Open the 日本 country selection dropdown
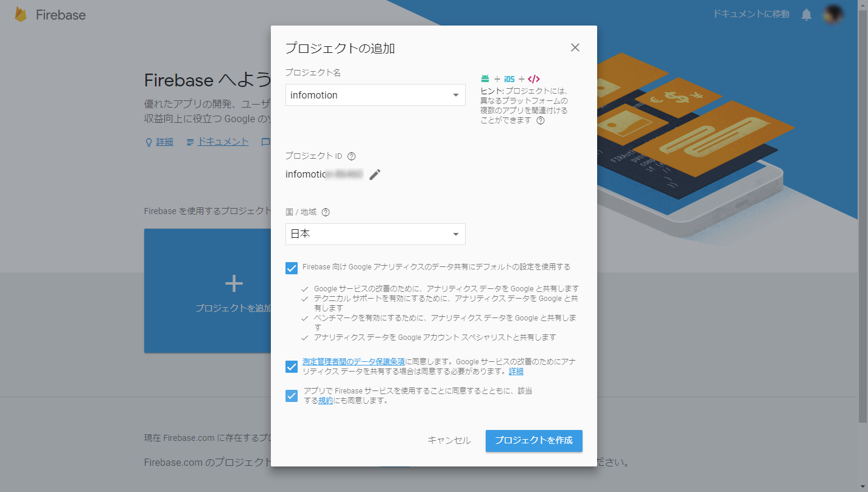The width and height of the screenshot is (868, 492). [455, 234]
